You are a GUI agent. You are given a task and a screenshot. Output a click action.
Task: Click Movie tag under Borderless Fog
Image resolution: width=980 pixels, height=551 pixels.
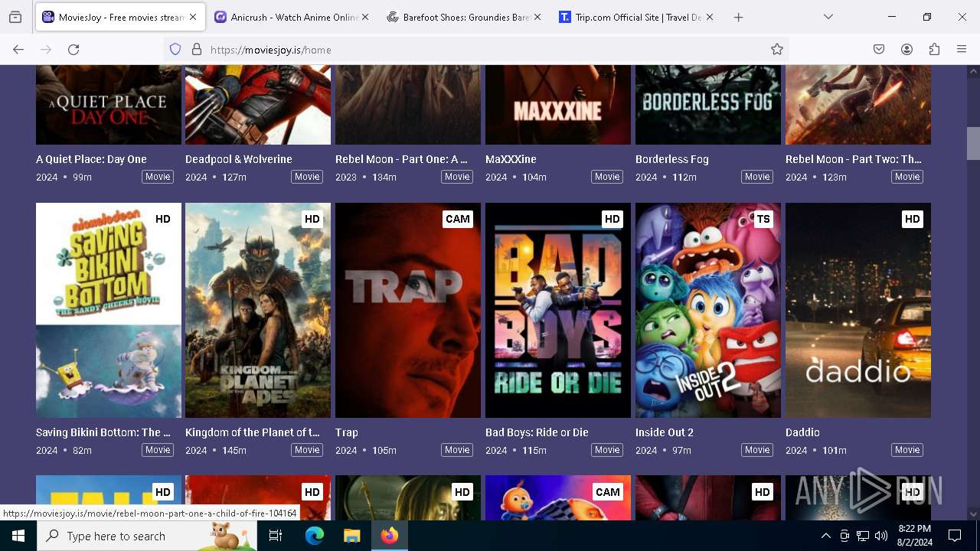click(757, 177)
